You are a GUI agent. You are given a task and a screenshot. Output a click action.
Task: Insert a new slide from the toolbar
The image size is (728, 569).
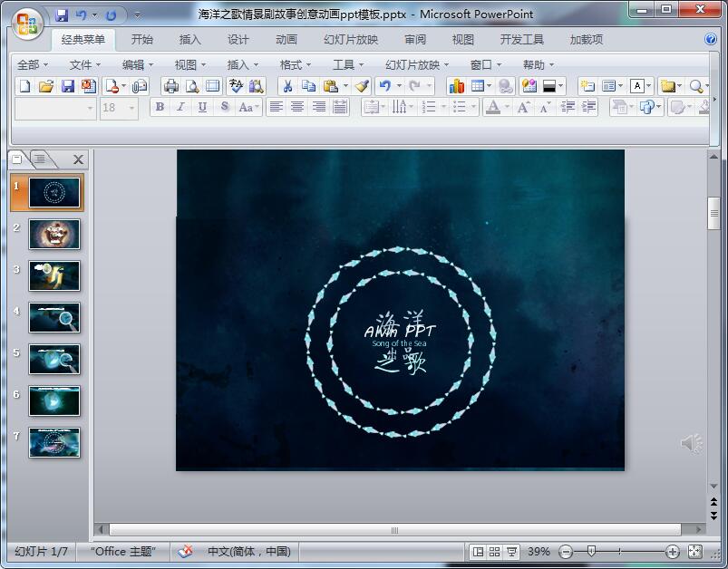pos(587,86)
